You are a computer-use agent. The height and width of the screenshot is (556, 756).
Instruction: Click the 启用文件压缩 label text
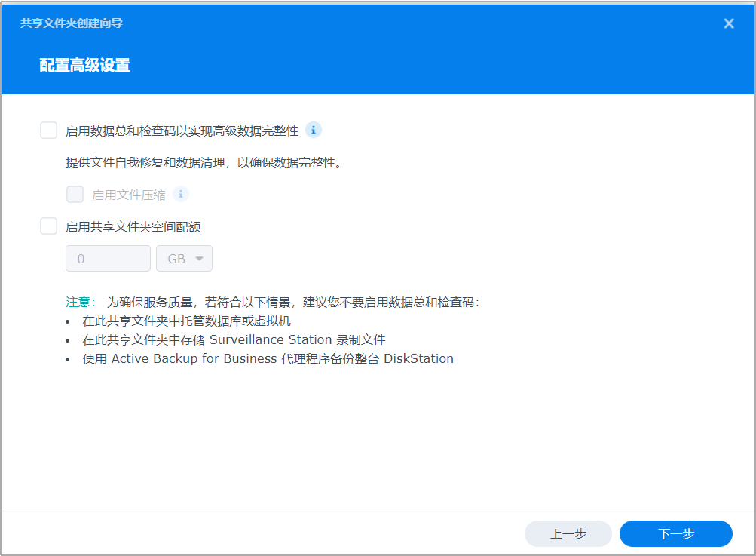click(x=129, y=195)
